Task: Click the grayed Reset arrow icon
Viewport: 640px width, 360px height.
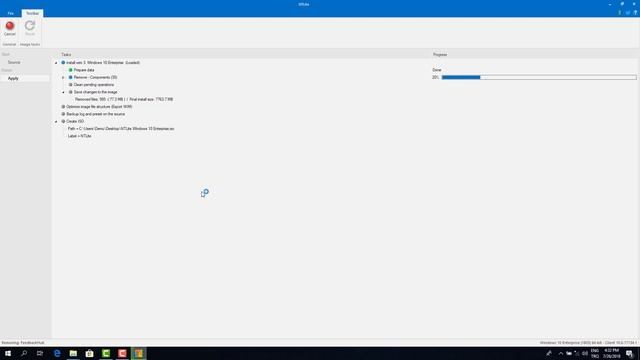Action: click(30, 26)
